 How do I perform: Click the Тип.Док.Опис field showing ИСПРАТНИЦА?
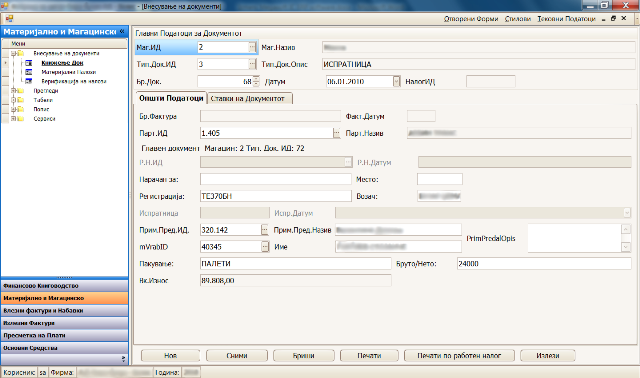click(x=478, y=64)
